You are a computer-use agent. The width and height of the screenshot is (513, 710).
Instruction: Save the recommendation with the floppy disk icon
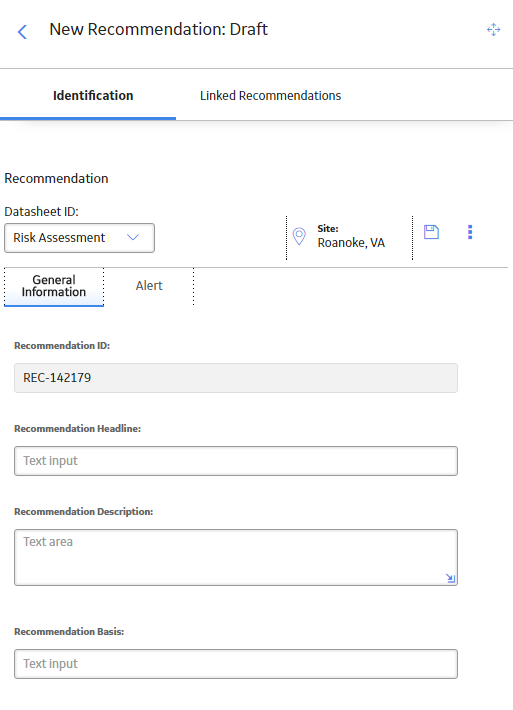point(431,232)
